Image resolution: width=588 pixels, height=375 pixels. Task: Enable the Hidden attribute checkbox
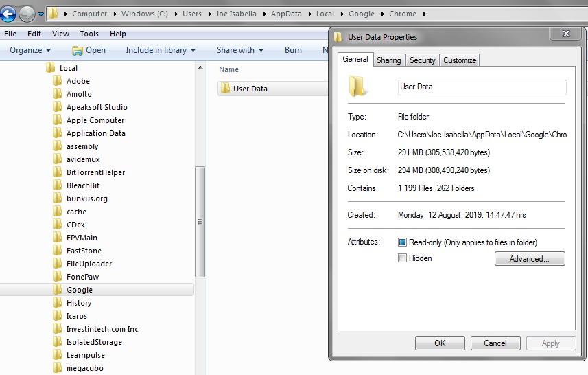[402, 258]
